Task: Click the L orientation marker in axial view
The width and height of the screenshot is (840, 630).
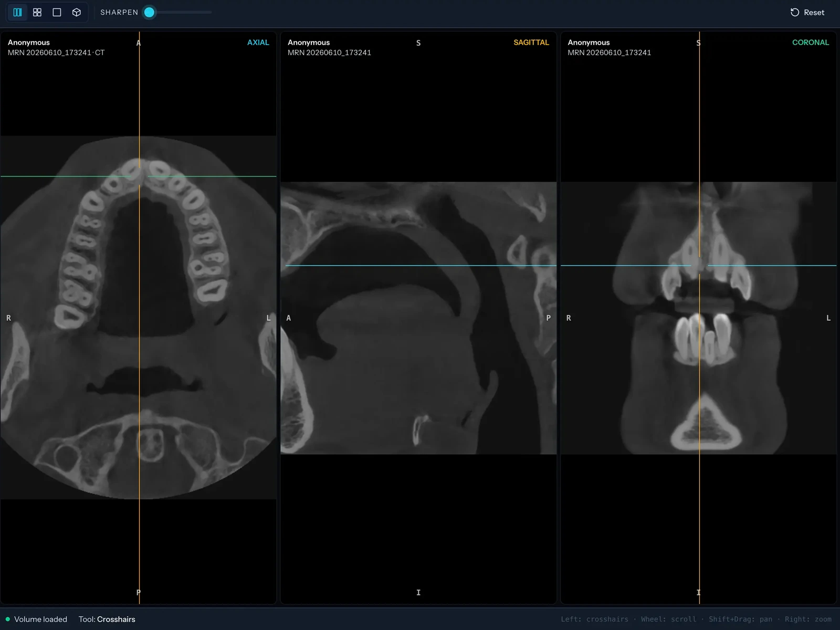Action: [268, 318]
